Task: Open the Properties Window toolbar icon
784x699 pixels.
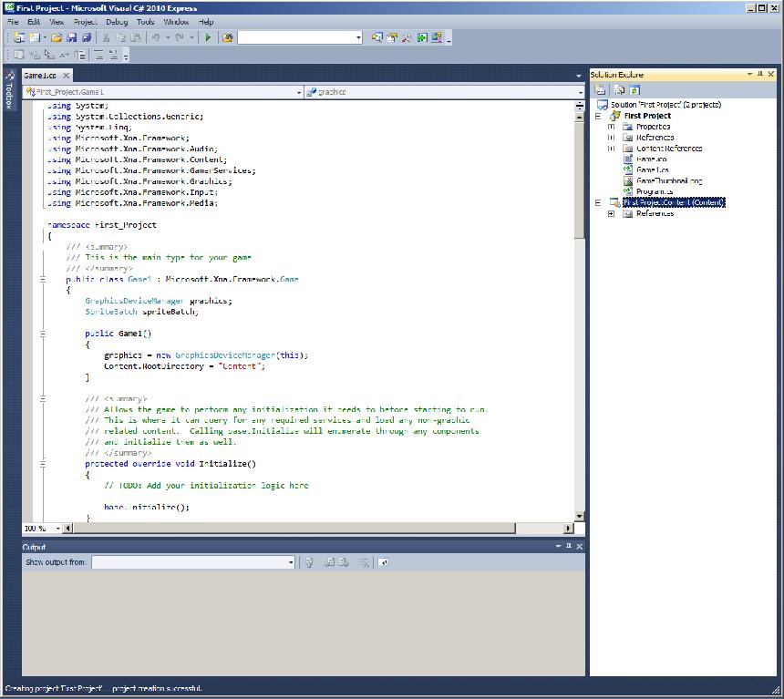Action: coord(392,37)
